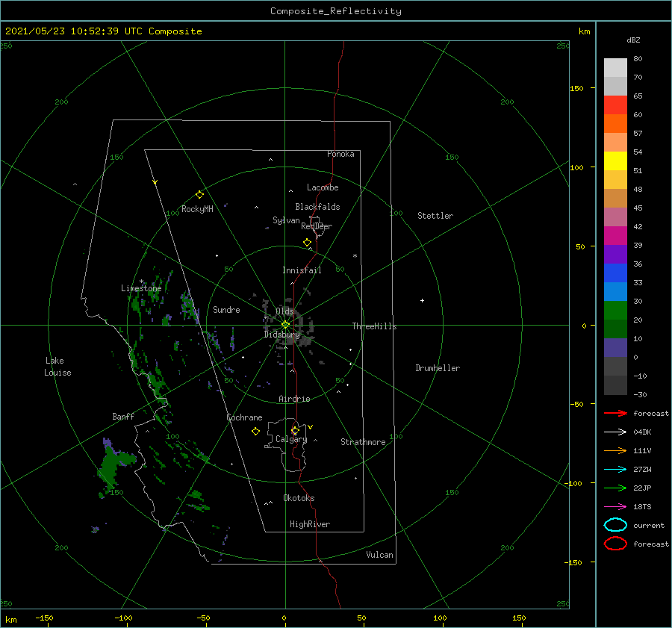This screenshot has width=672, height=628.
Task: Click the Blackfalds label
Action: coord(317,207)
